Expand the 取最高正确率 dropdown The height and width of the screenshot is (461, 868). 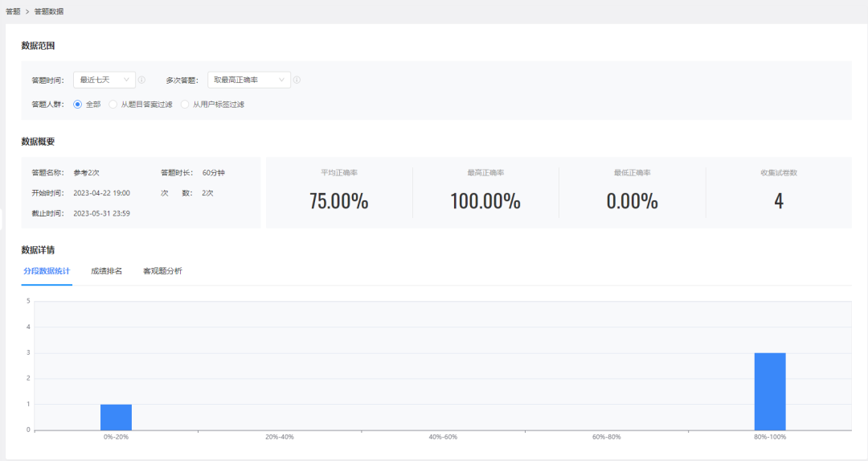[x=248, y=80]
